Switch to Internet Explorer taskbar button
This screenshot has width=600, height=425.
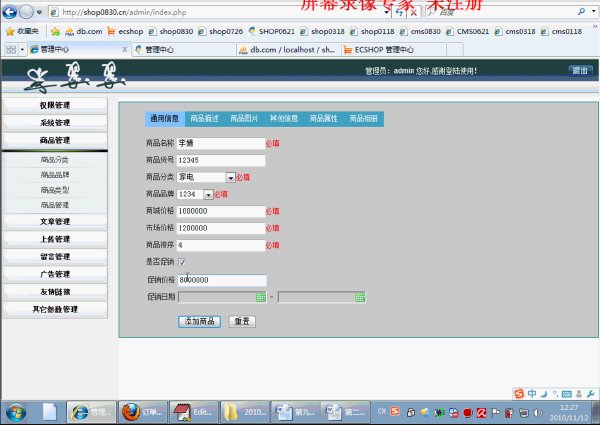pos(91,412)
